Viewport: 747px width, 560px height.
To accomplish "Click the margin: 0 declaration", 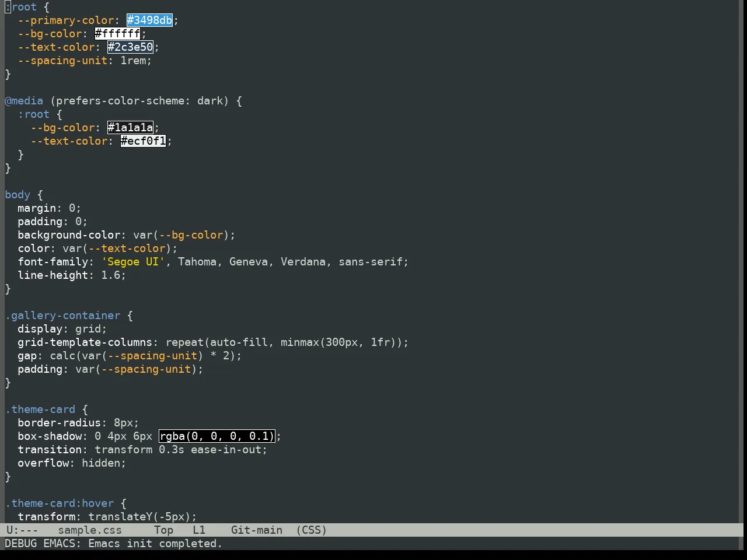I will 50,208.
